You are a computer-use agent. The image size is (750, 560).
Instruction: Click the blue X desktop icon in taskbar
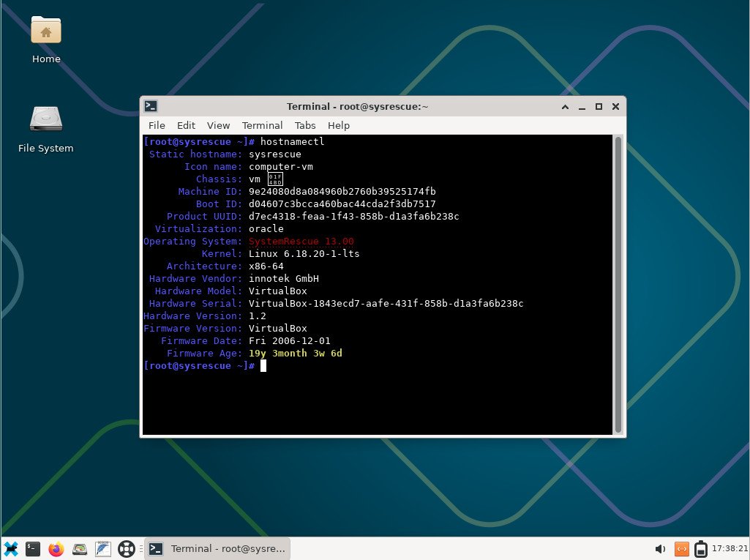pos(11,548)
